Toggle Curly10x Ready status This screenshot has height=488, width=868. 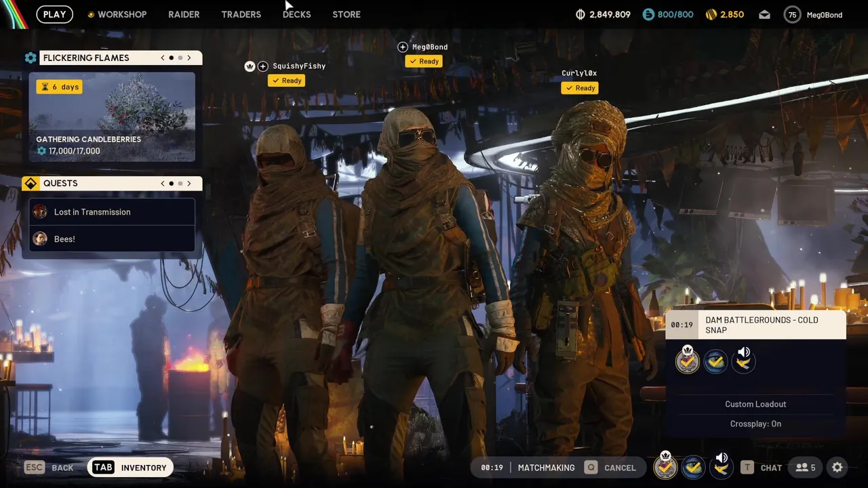(580, 88)
